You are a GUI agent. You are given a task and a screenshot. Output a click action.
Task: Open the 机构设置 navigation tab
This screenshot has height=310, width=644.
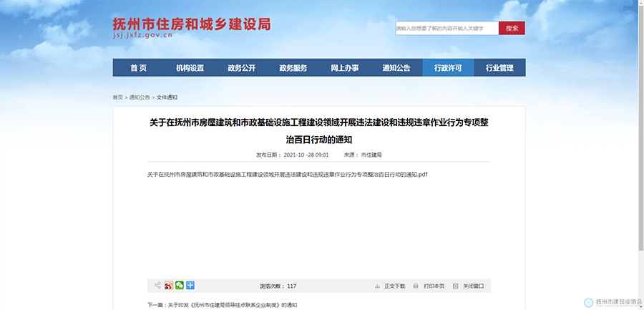[x=190, y=68]
